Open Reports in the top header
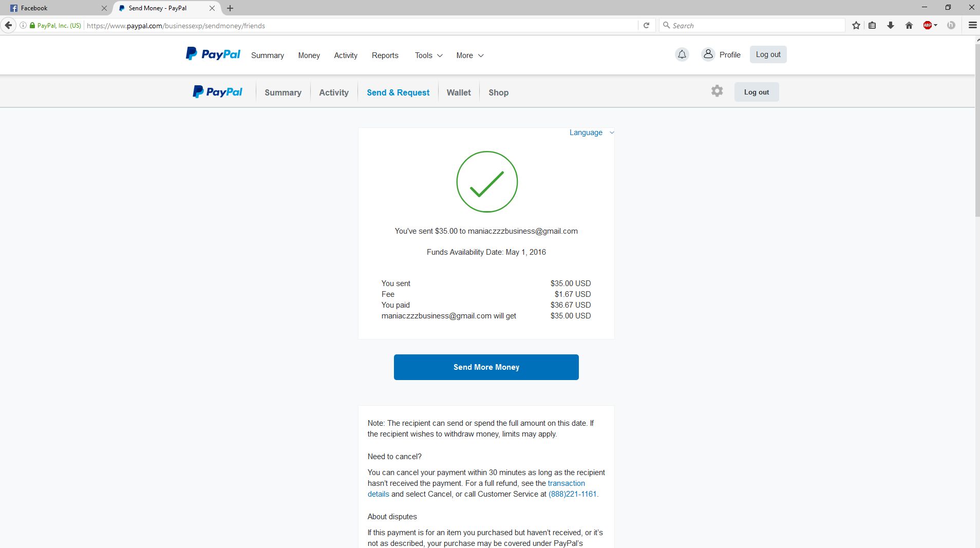980x548 pixels. [x=385, y=55]
